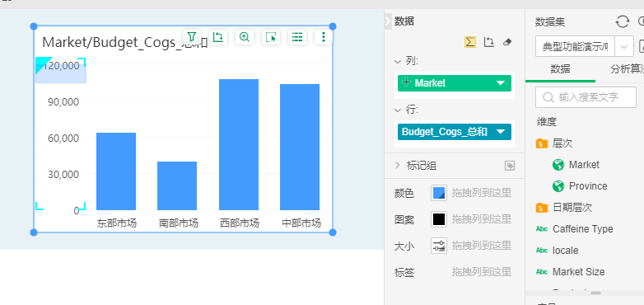Image resolution: width=644 pixels, height=305 pixels.
Task: Click the 西部市场 bar in chart
Action: 239,145
